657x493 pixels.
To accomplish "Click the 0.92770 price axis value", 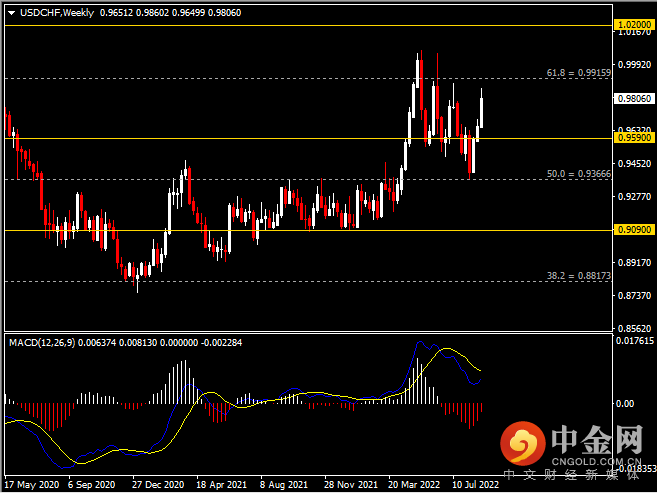I will (634, 196).
